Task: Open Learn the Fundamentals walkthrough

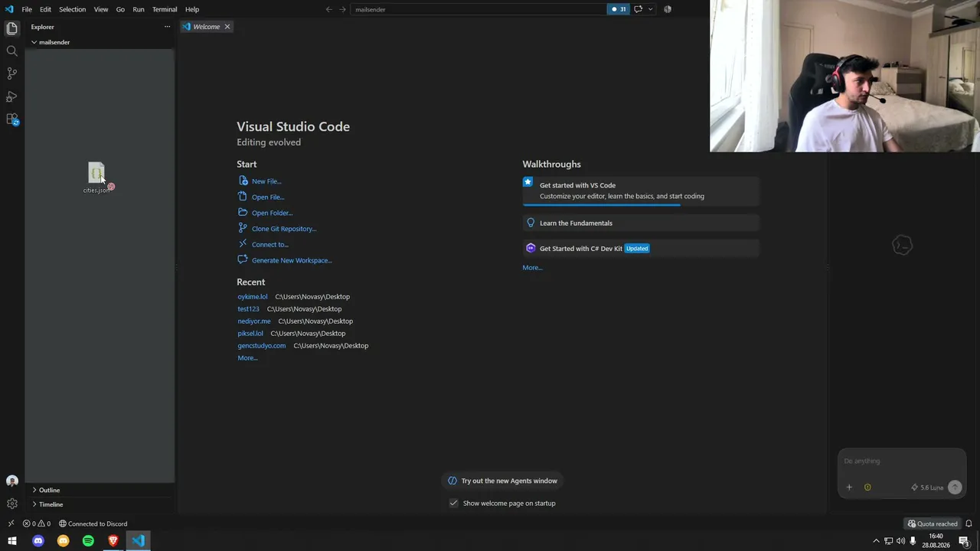Action: pos(641,223)
